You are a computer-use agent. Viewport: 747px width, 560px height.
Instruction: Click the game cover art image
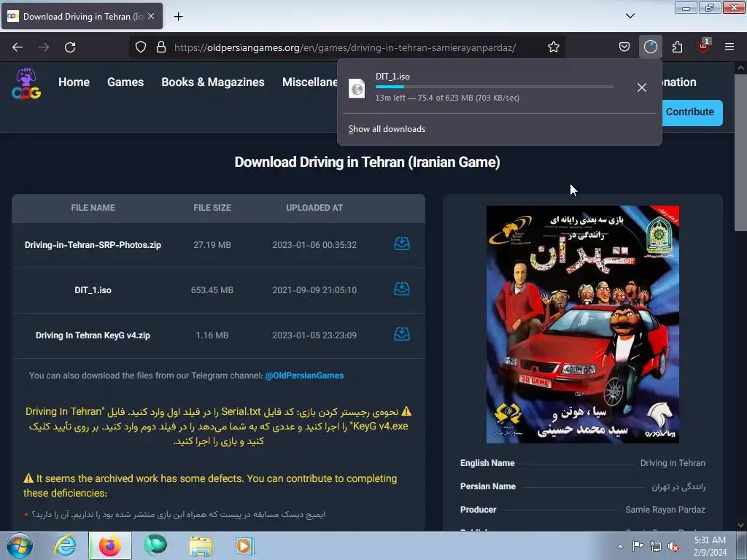pos(583,324)
